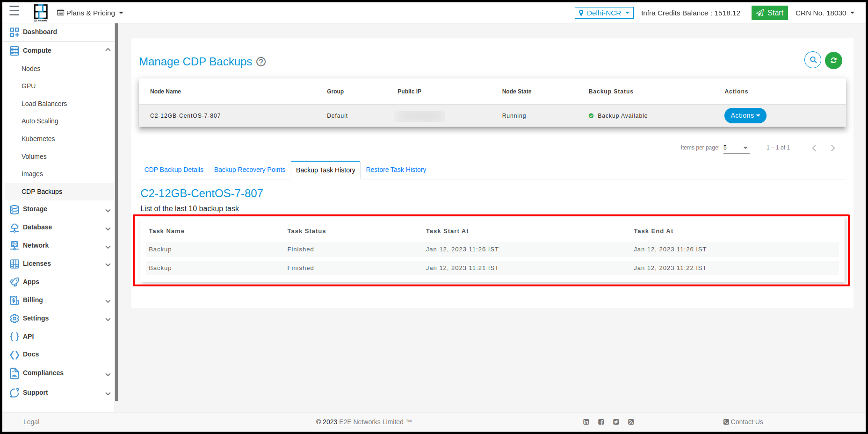Image resolution: width=868 pixels, height=434 pixels.
Task: Open the LinkedIn footer icon
Action: tap(586, 422)
